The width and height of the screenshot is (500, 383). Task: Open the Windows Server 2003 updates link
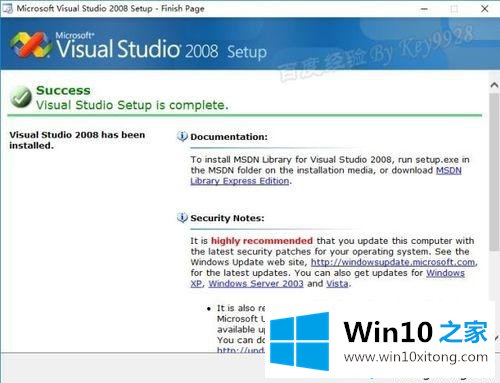256,283
